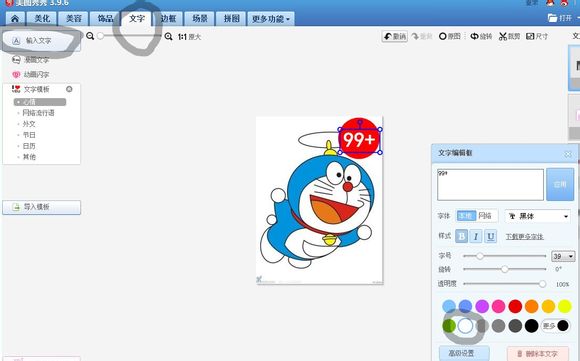The width and height of the screenshot is (580, 361).
Task: Pick the white color swatch
Action: pyautogui.click(x=465, y=326)
